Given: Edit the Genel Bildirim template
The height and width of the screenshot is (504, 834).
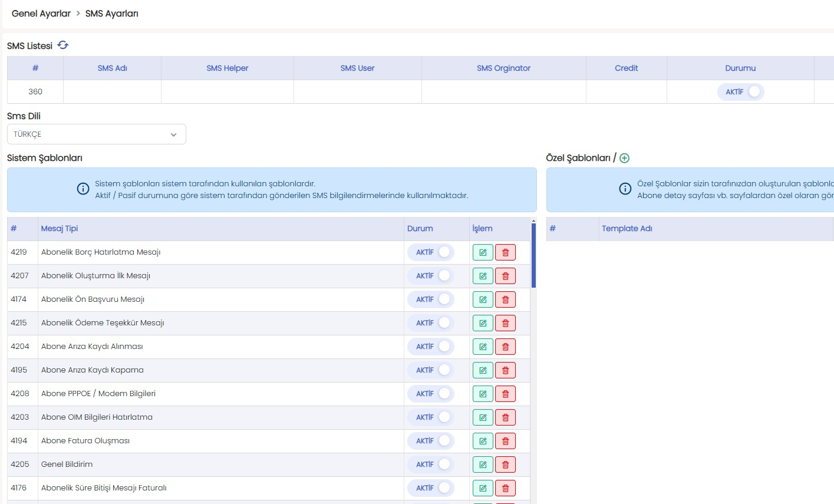Looking at the screenshot, I should pos(483,465).
